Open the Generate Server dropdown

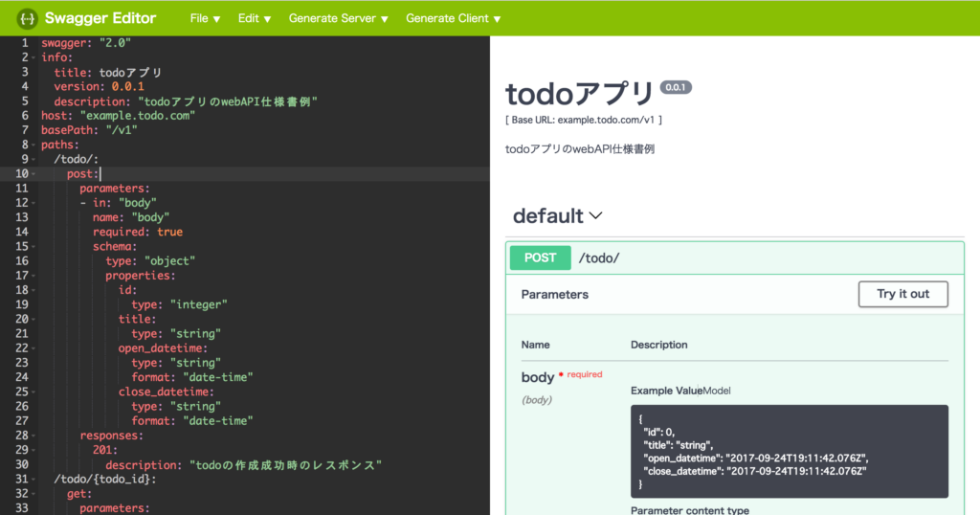pos(338,18)
